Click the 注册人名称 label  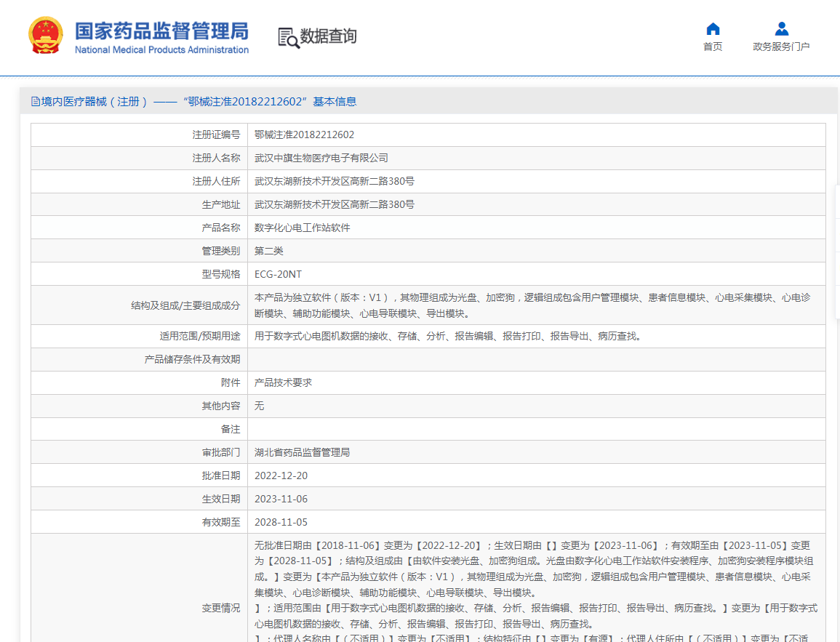click(217, 158)
